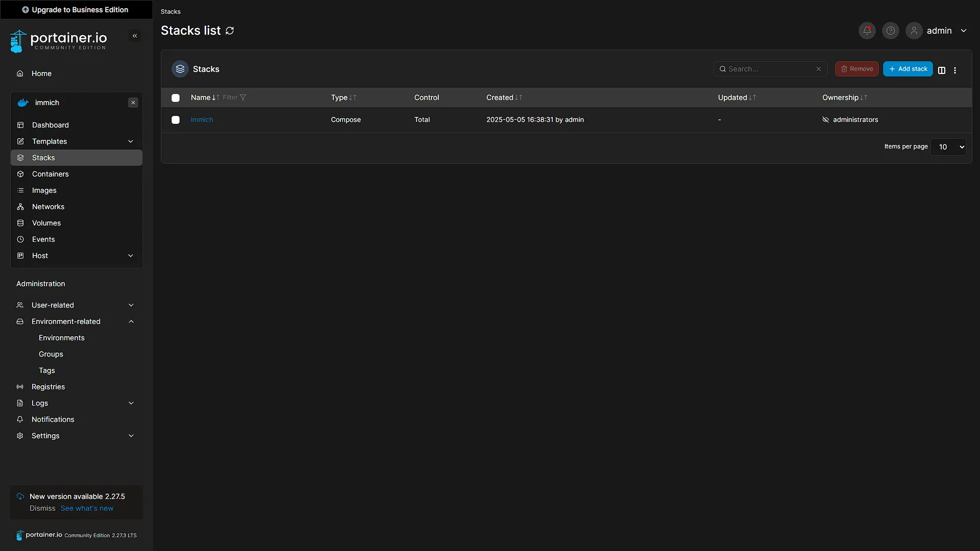Tick the immich stack row checkbox
The width and height of the screenshot is (980, 551).
(176, 120)
